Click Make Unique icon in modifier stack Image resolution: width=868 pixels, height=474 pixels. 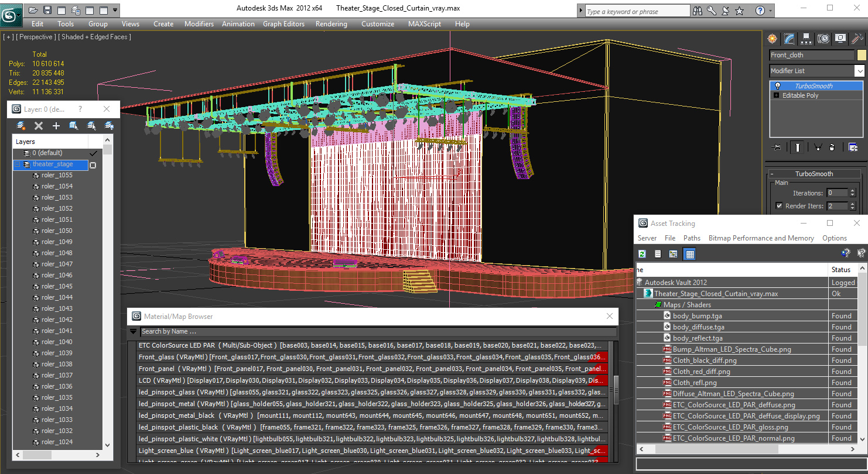[818, 147]
